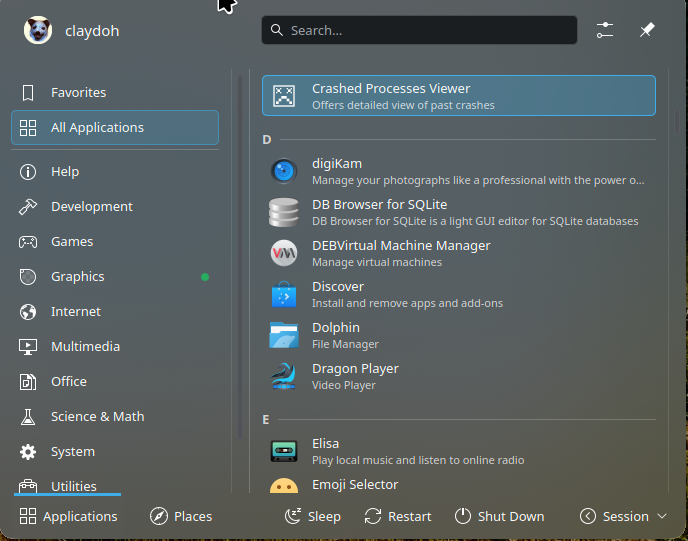Screen dimensions: 688x541
Task: Click the Office document icon
Action: (28, 382)
